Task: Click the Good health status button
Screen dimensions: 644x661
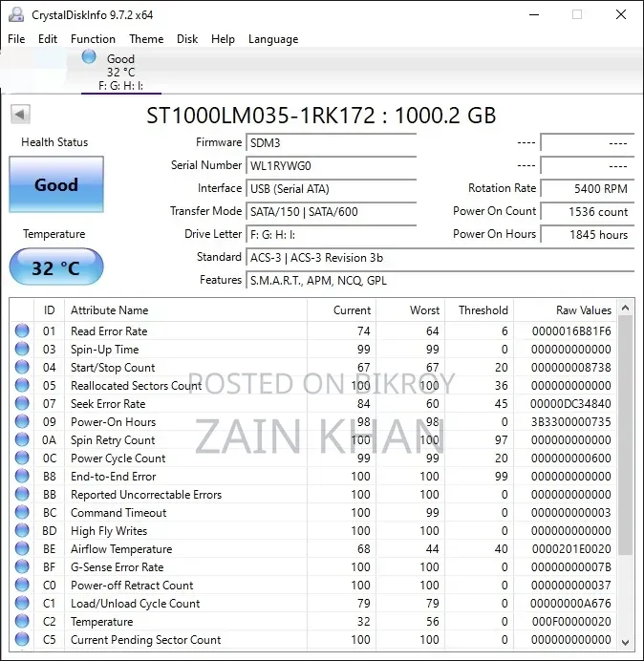Action: point(56,184)
